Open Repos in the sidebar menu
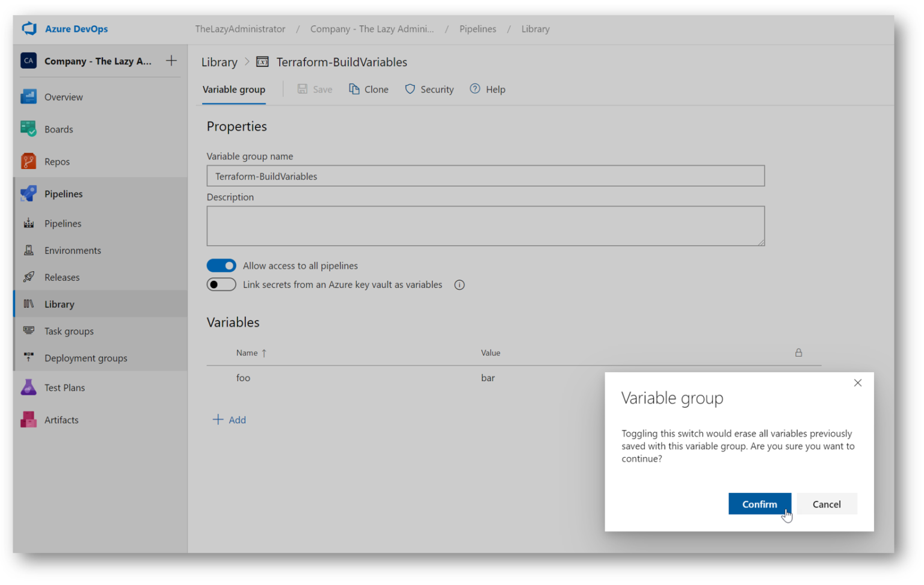 pyautogui.click(x=57, y=162)
